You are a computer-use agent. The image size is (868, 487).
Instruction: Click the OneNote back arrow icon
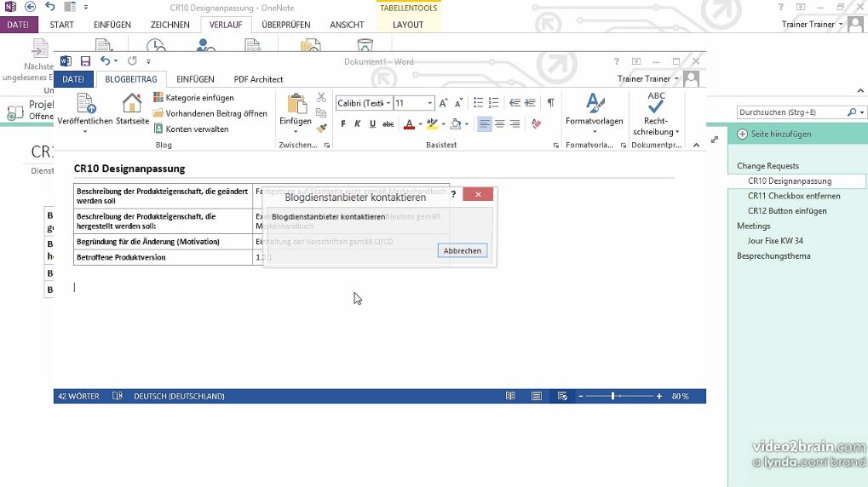pos(31,7)
